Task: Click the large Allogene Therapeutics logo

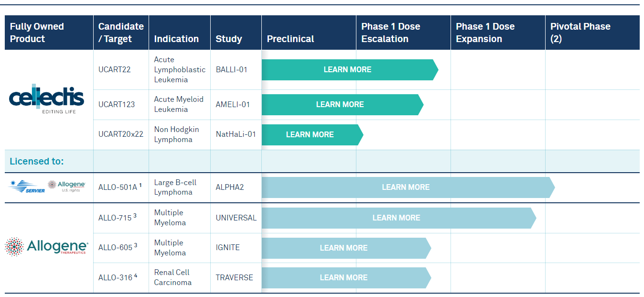Action: point(46,247)
